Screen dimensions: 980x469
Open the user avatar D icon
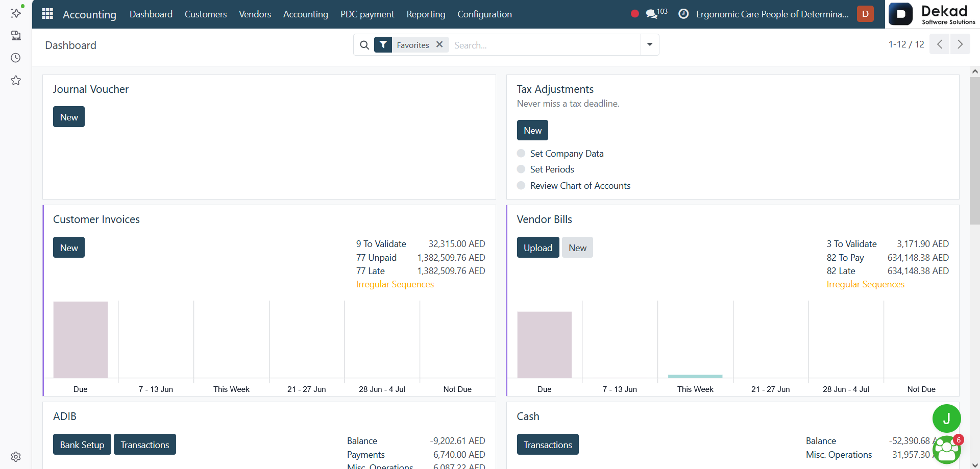pyautogui.click(x=865, y=14)
